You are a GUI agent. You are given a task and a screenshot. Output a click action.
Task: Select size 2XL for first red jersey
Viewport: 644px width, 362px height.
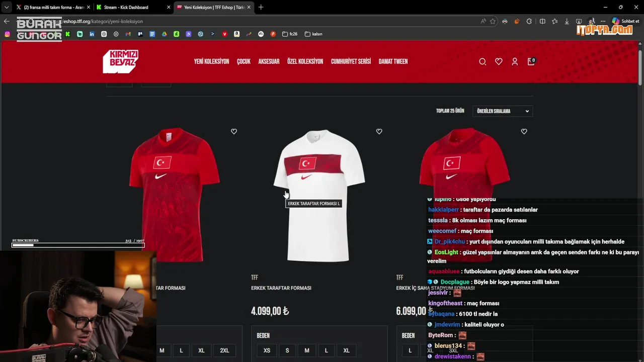tap(224, 350)
